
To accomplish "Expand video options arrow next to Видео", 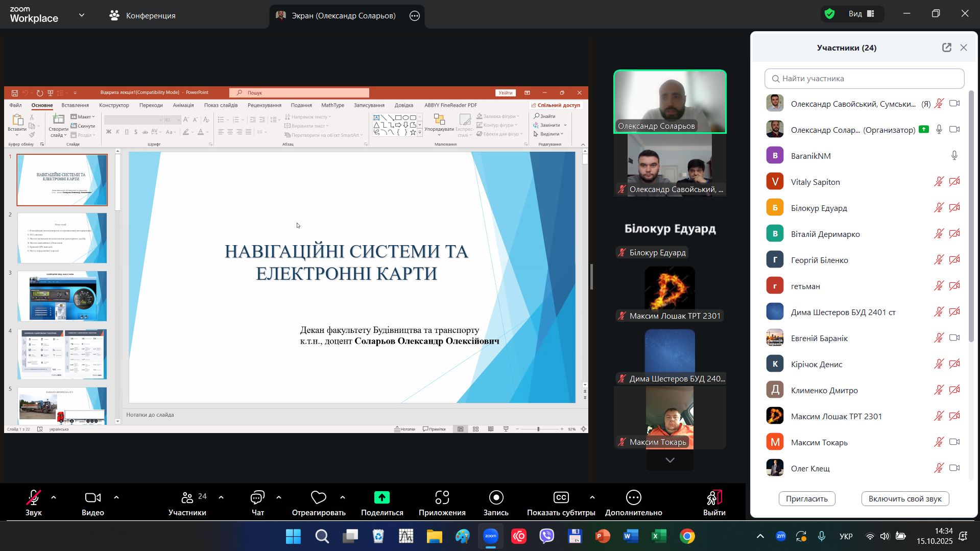I will tap(116, 497).
